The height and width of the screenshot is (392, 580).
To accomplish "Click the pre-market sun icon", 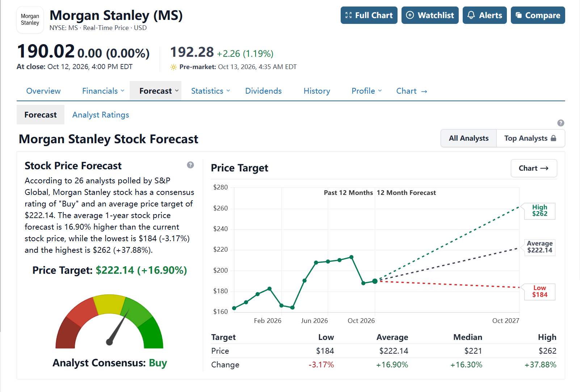I will [x=173, y=67].
